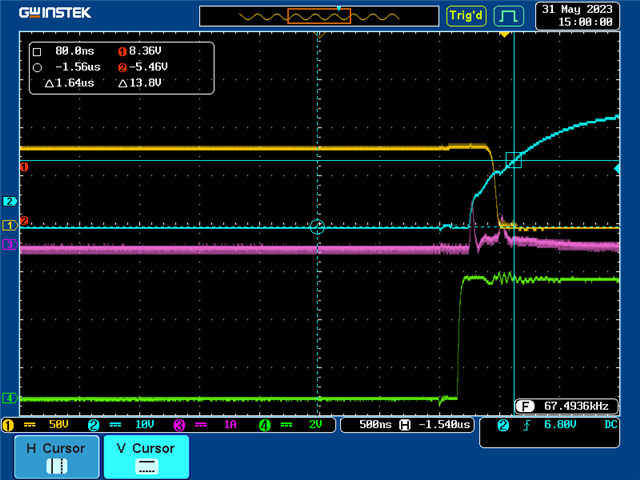The height and width of the screenshot is (480, 640).
Task: Click the delta time 1.64us readout
Action: (69, 83)
